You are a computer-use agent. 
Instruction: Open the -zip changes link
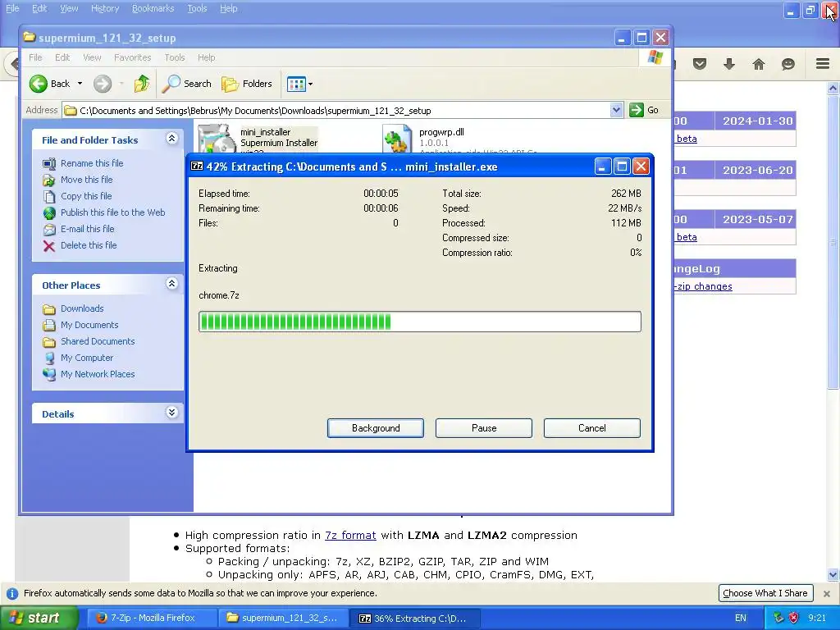[x=703, y=286]
